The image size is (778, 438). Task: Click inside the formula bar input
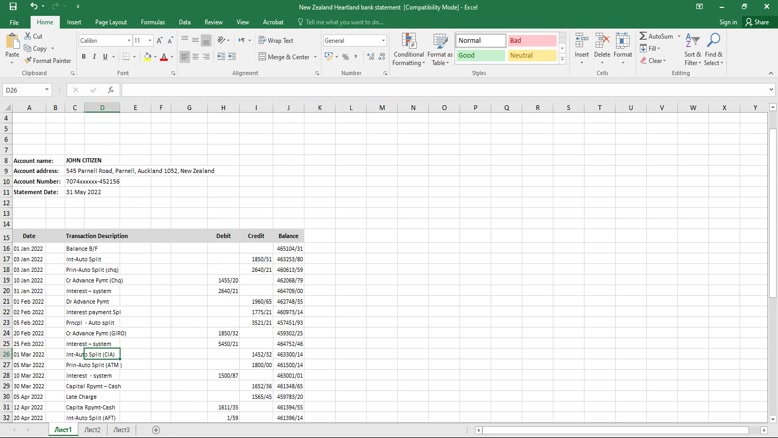click(440, 90)
